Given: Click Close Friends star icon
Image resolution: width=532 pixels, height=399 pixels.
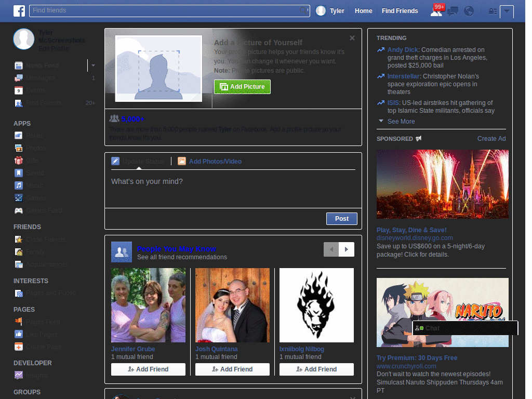Looking at the screenshot, I should 19,240.
